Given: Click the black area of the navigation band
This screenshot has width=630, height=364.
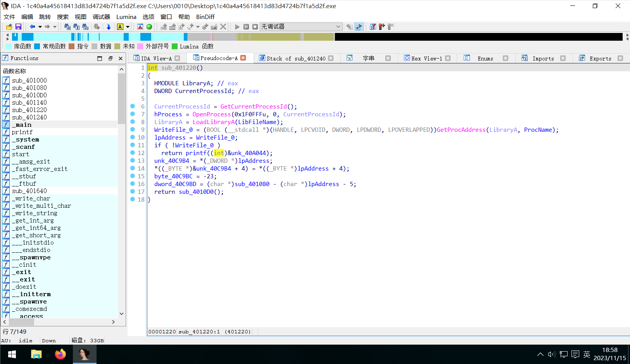Looking at the screenshot, I should pos(478,37).
